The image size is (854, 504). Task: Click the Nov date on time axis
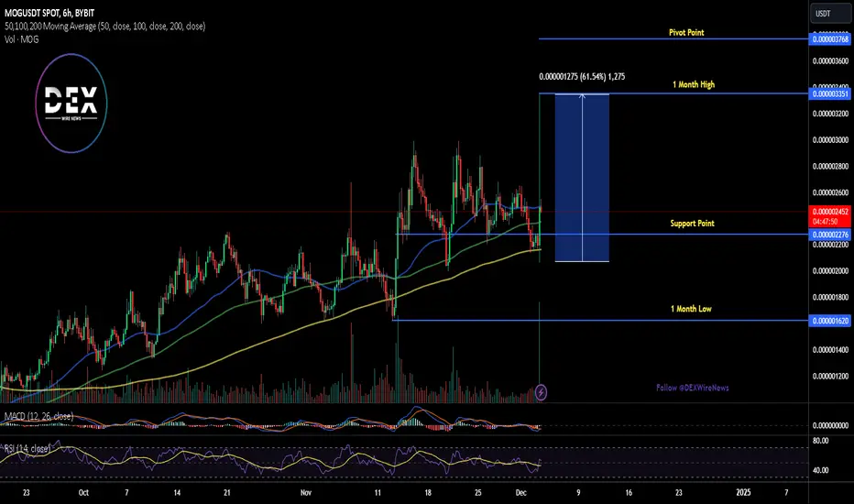[x=305, y=493]
